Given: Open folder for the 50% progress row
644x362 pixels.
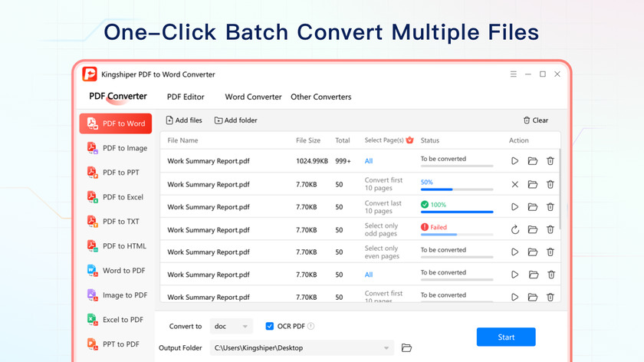Looking at the screenshot, I should tap(533, 185).
